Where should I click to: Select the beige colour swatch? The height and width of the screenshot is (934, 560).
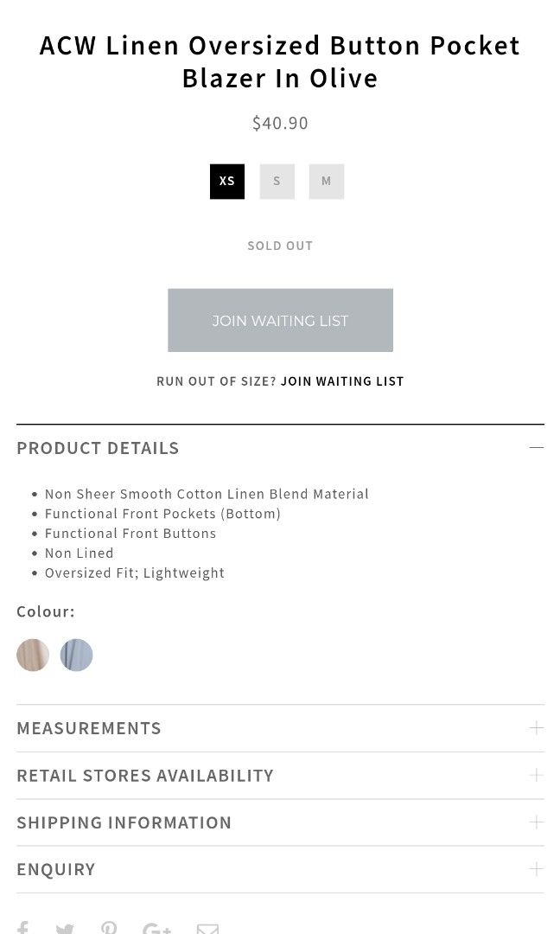pos(33,655)
